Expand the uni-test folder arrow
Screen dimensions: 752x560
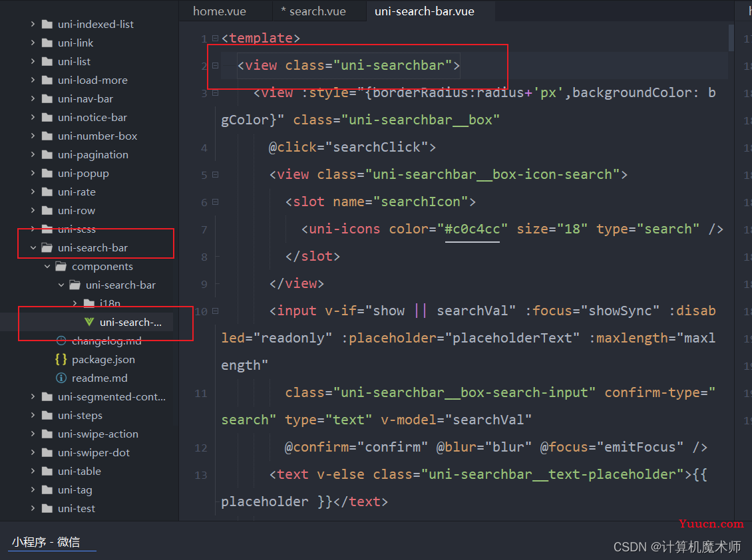[x=33, y=508]
